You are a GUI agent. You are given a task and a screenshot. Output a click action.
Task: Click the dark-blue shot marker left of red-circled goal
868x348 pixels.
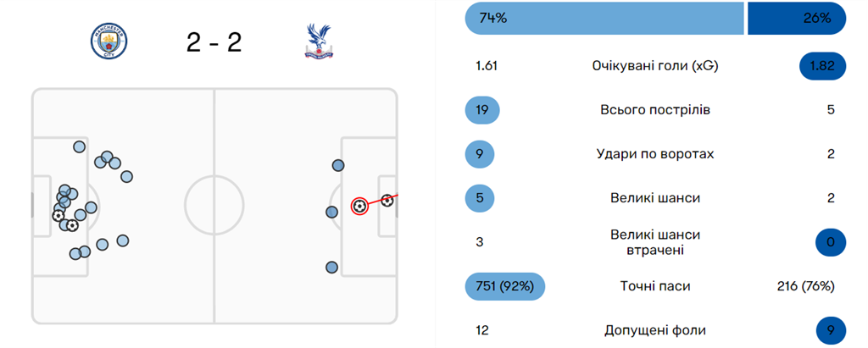point(331,212)
